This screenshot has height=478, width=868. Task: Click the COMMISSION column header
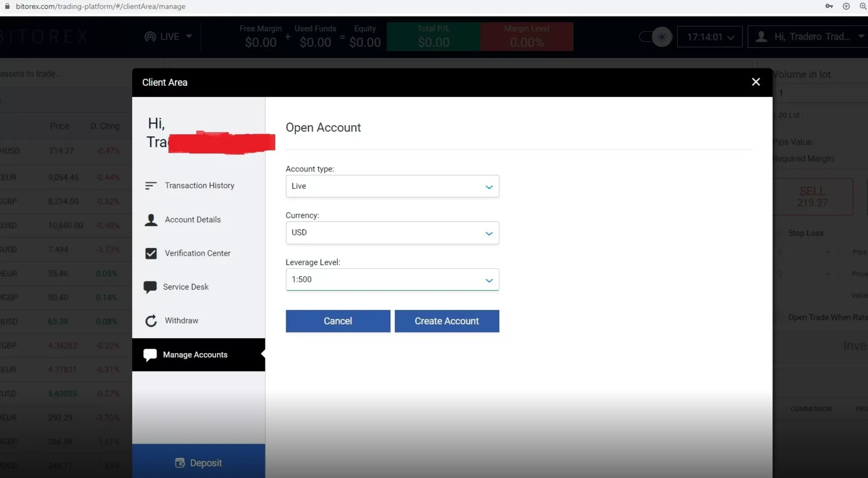tap(811, 409)
